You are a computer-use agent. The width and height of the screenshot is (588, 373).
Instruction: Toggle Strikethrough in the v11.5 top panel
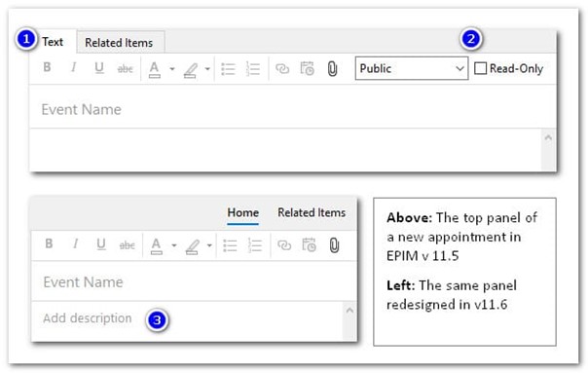[125, 69]
